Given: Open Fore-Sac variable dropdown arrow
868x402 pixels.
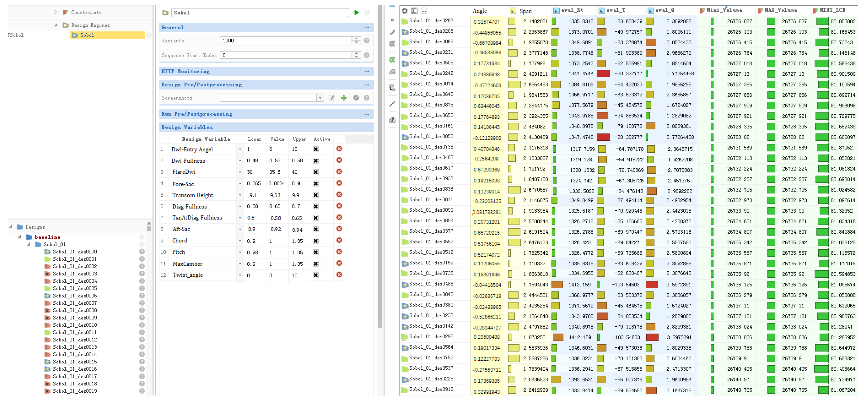Looking at the screenshot, I should click(240, 184).
